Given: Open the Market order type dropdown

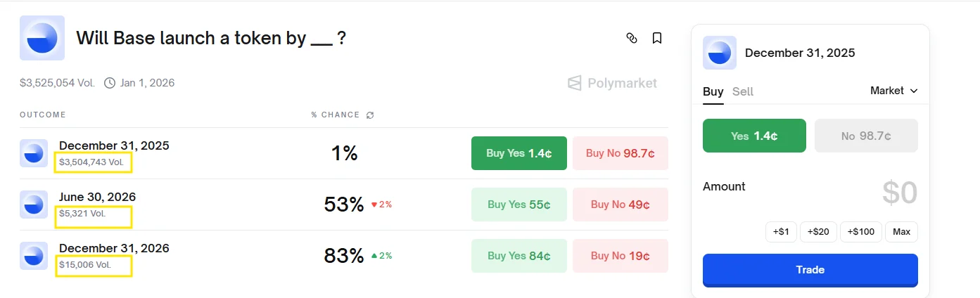Looking at the screenshot, I should tap(893, 91).
